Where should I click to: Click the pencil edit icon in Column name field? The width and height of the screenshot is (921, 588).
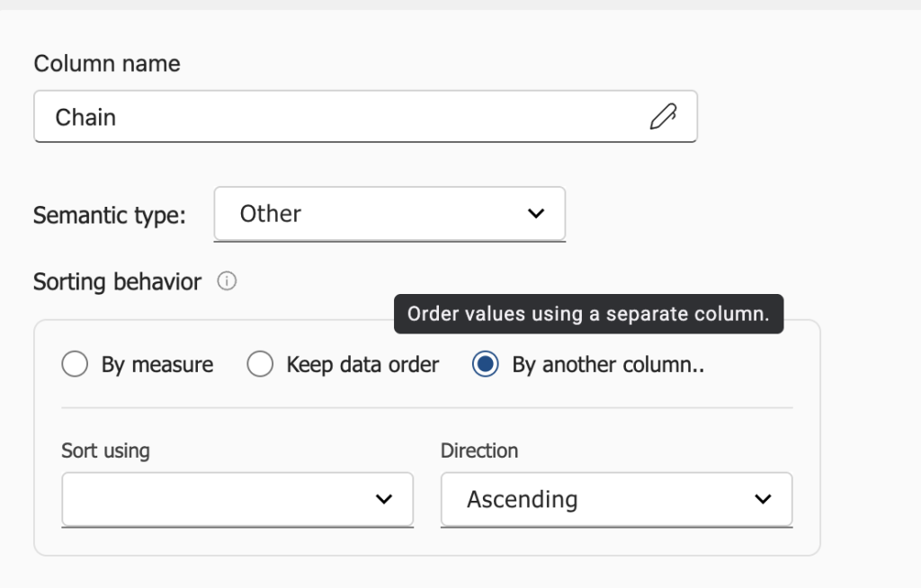coord(662,117)
